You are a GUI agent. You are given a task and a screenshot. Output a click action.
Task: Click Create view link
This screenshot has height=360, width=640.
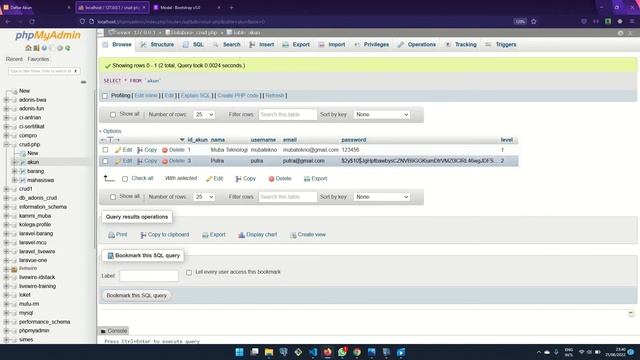coord(308,235)
